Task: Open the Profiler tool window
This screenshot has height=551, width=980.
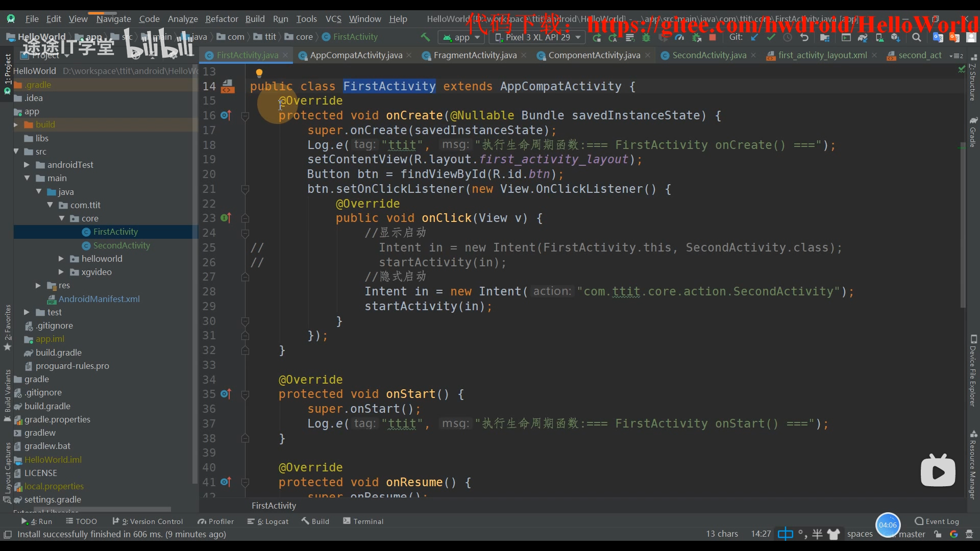Action: [216, 521]
